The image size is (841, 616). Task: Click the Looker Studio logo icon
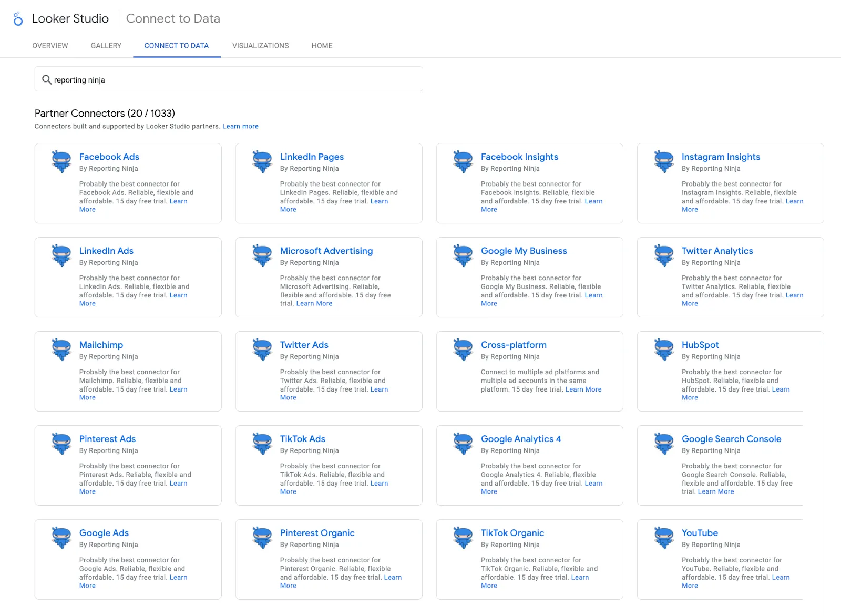click(x=18, y=19)
